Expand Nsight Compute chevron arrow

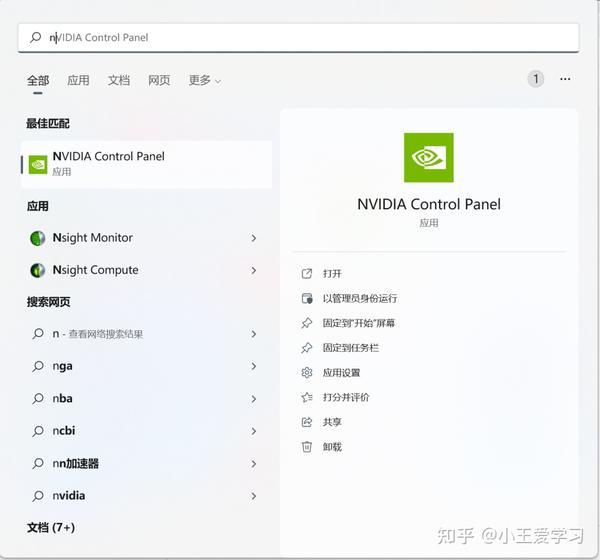click(x=254, y=271)
